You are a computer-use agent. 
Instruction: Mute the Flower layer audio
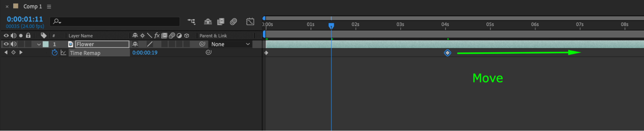(x=14, y=44)
